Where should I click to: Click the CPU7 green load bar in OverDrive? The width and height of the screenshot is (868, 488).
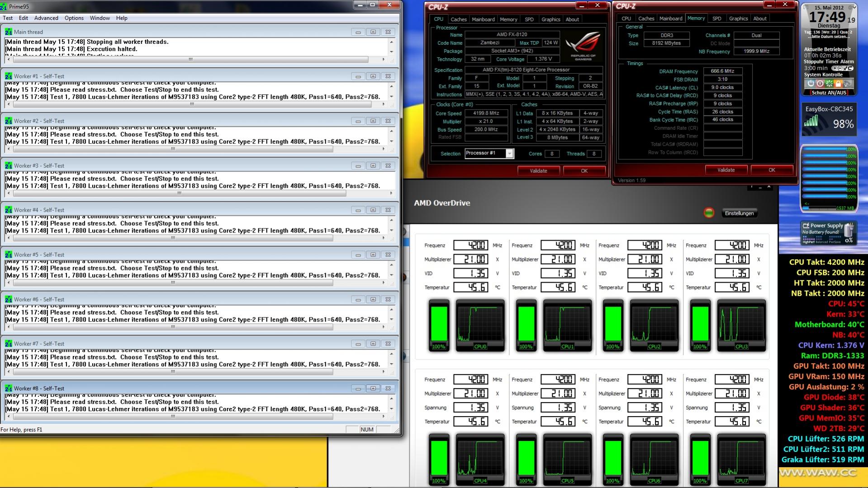coord(700,459)
